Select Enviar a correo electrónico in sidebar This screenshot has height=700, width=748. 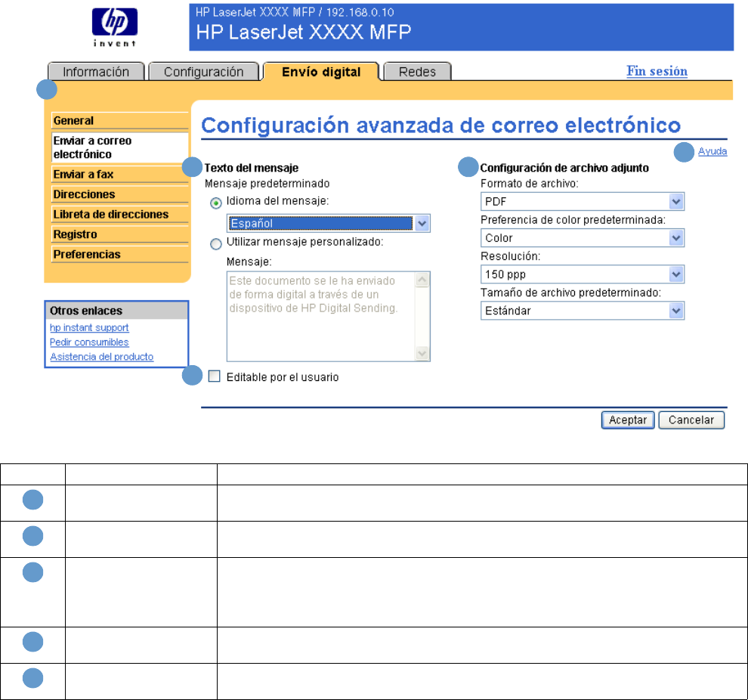119,147
